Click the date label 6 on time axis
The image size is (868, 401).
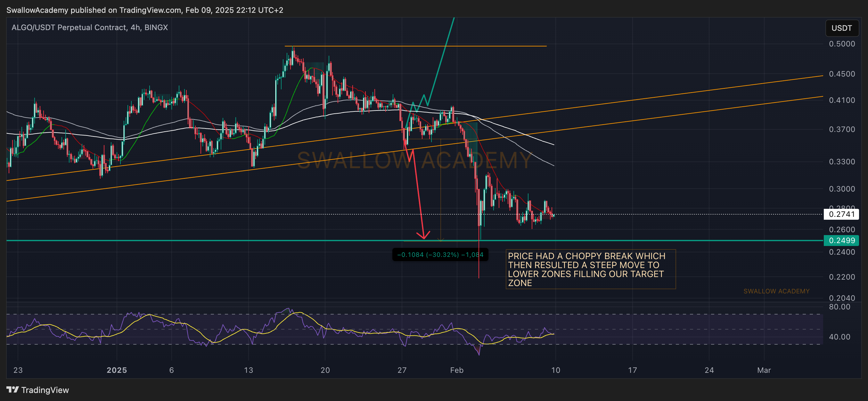[x=171, y=370]
